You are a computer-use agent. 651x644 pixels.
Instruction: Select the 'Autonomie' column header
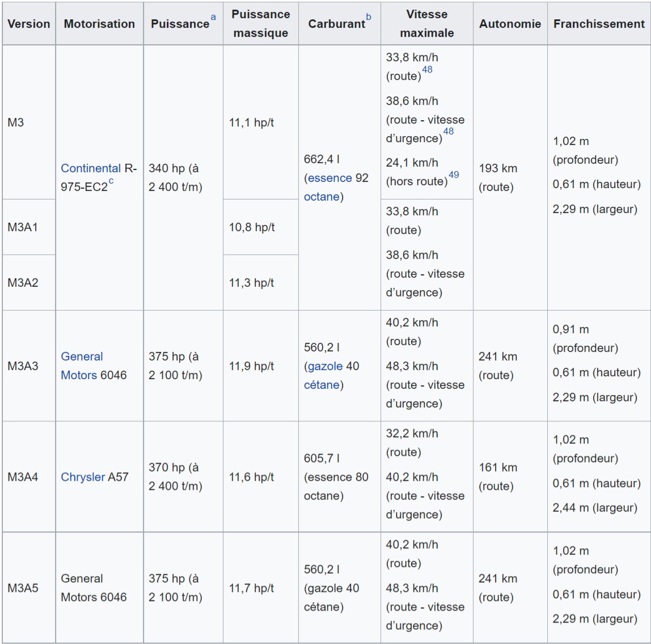coord(510,24)
